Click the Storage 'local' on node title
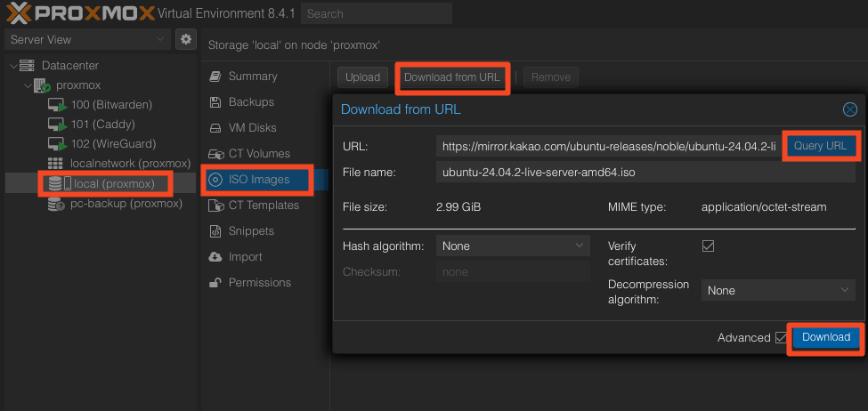Screen dimensions: 868x411 (x=294, y=44)
